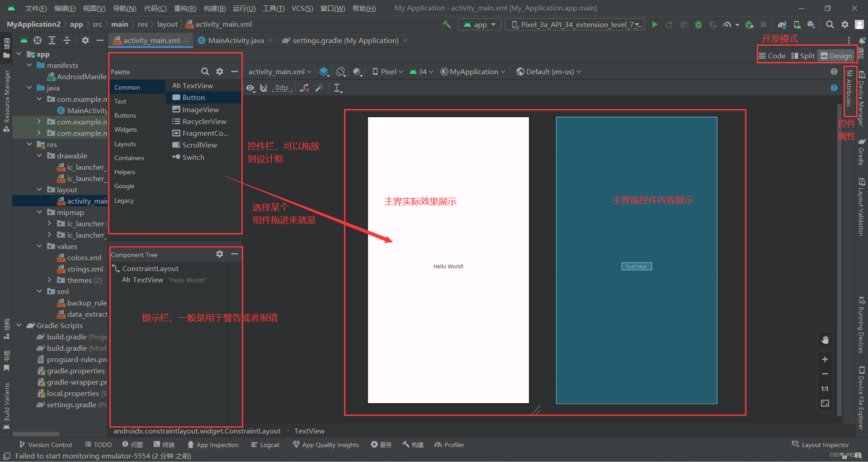Toggle view options eye icon
868x462 pixels.
click(x=250, y=88)
